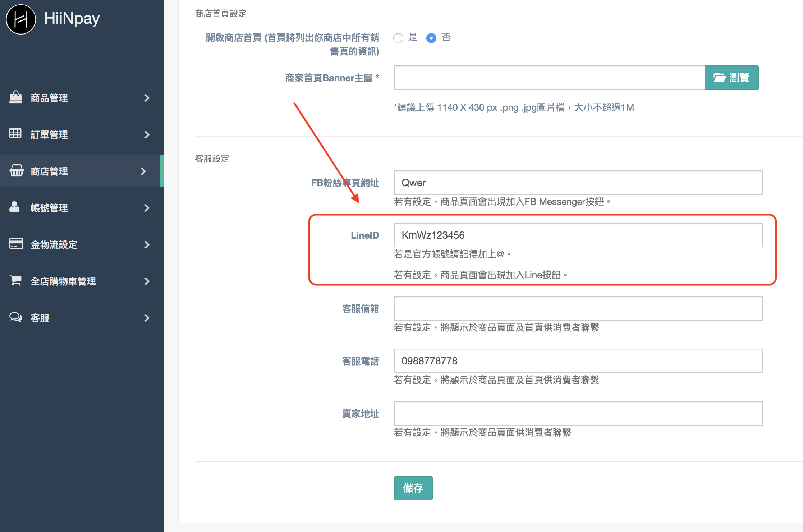Viewport: 803px width, 532px height.
Task: Click the 客服設定 section heading
Action: pyautogui.click(x=212, y=159)
